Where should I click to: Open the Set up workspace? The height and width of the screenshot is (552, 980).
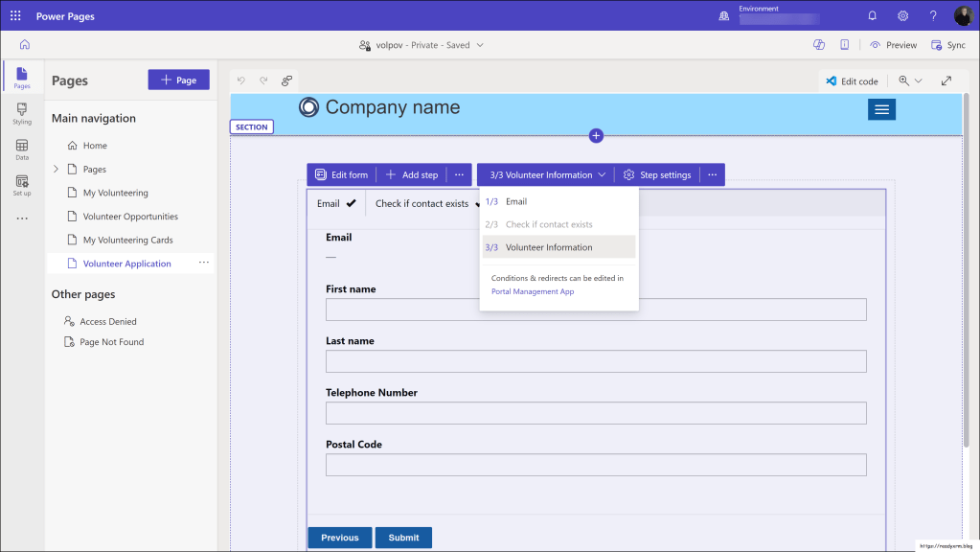(x=21, y=185)
